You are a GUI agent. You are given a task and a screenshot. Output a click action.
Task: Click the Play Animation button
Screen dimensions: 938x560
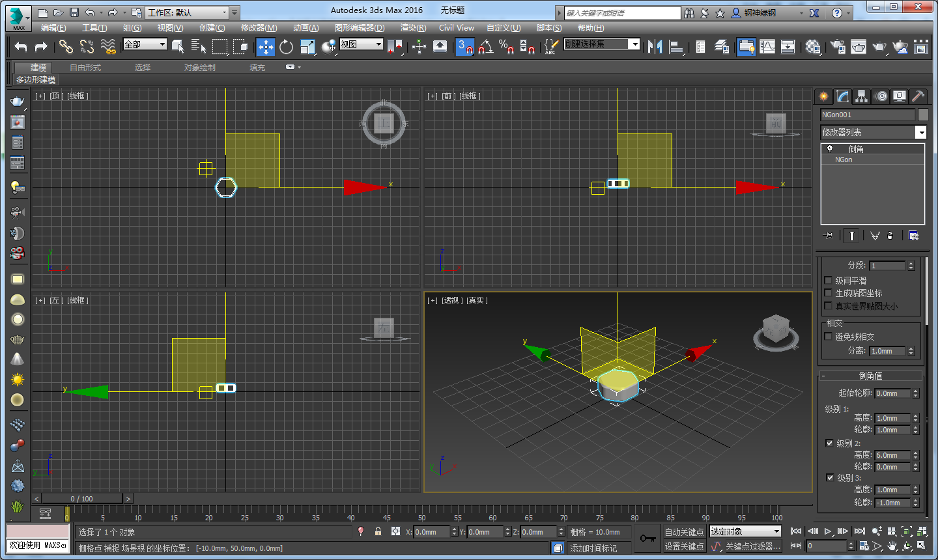(x=827, y=531)
